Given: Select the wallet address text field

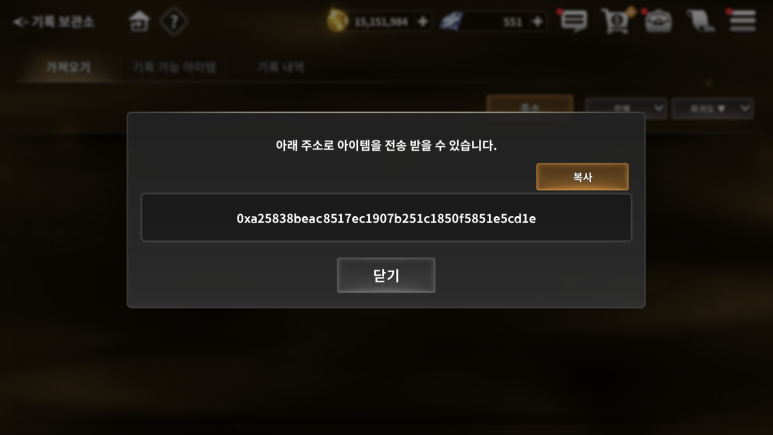Looking at the screenshot, I should [386, 218].
